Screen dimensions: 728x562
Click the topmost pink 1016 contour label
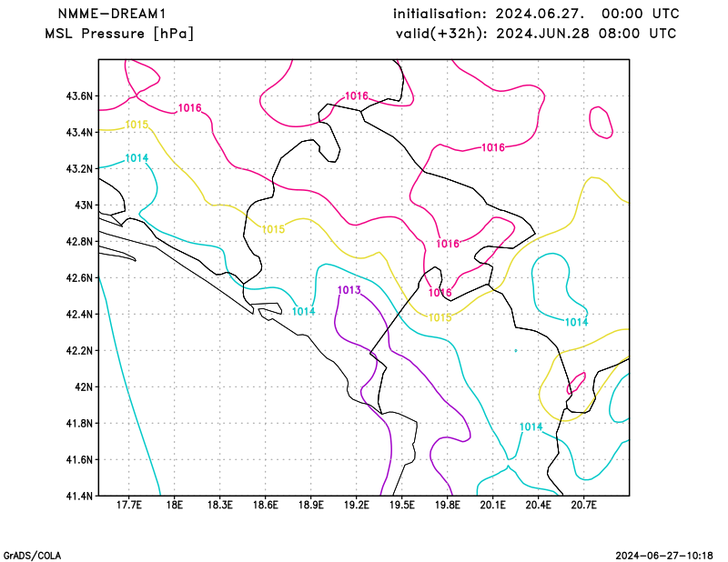[x=357, y=96]
